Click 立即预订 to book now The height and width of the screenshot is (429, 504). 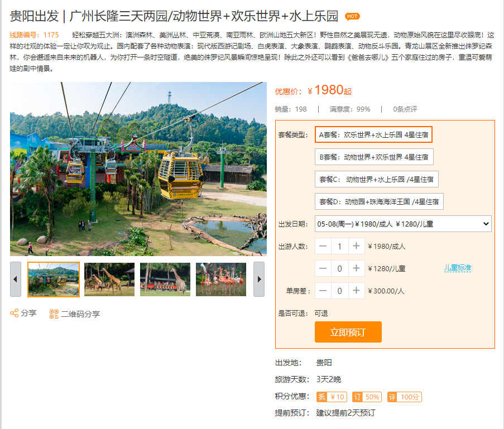pos(348,332)
